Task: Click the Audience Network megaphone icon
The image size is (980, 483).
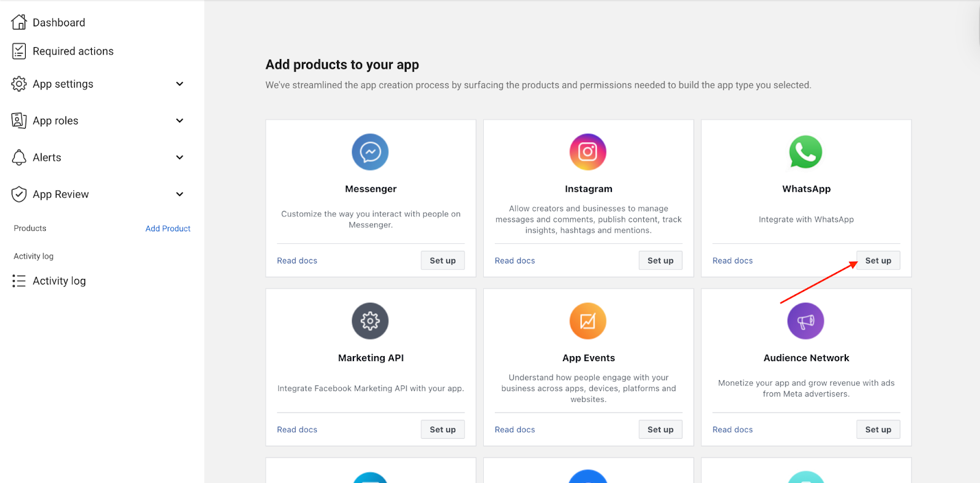Action: coord(805,321)
